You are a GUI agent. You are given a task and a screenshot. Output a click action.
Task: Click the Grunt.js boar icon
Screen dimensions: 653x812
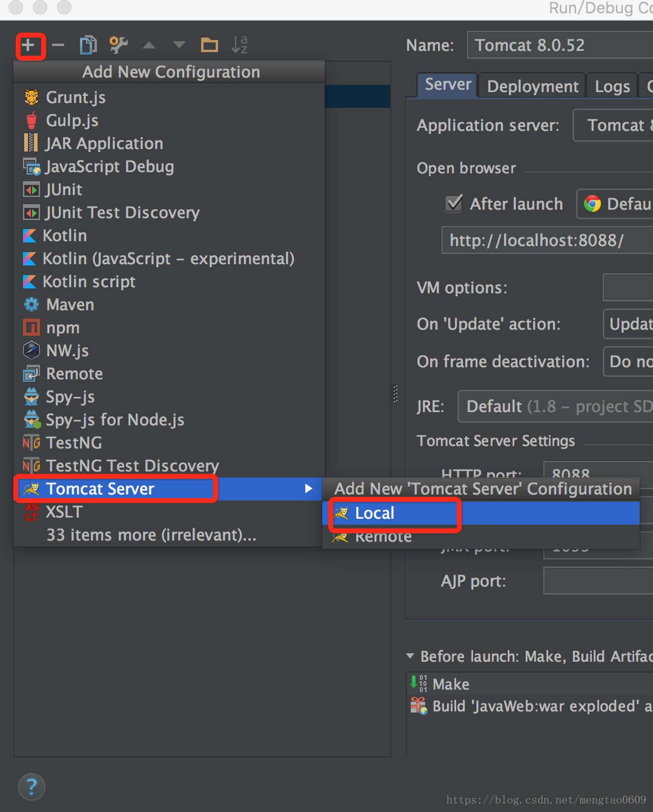31,97
